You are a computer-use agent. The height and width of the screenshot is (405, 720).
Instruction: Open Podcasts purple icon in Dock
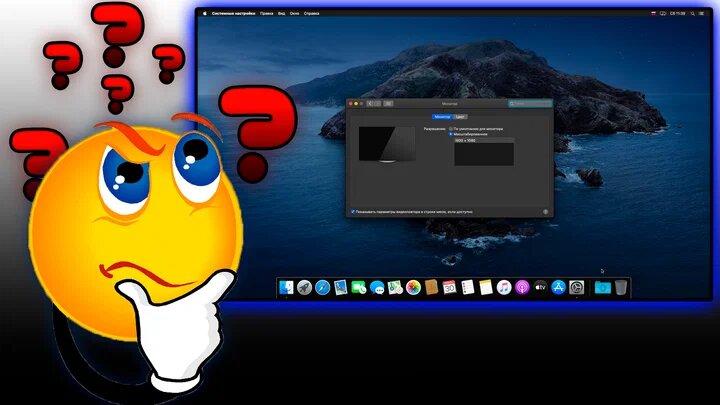[522, 288]
